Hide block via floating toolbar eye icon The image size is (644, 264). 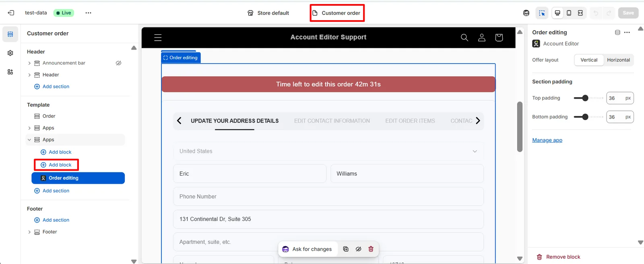pos(358,249)
